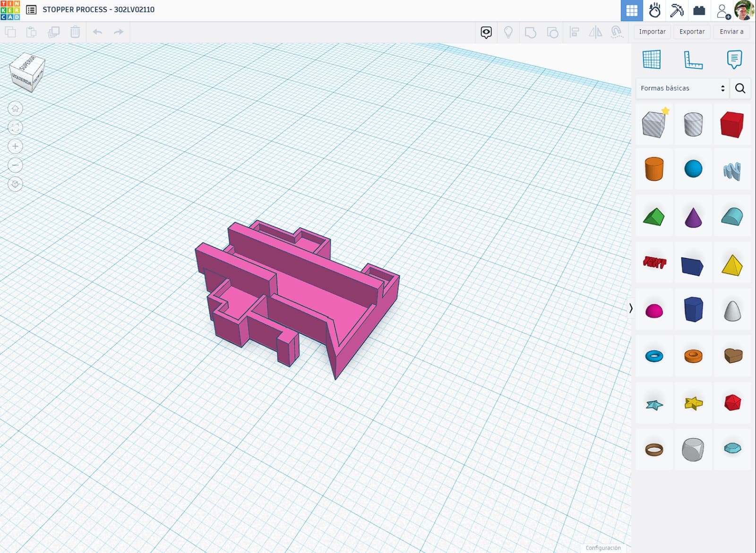Click the home view button
Image resolution: width=756 pixels, height=553 pixels.
(x=15, y=109)
